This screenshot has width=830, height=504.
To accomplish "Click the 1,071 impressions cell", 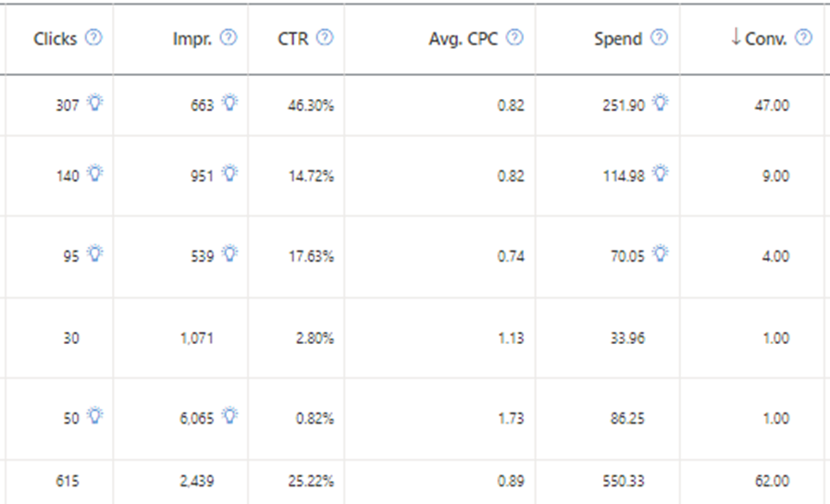I will [196, 338].
